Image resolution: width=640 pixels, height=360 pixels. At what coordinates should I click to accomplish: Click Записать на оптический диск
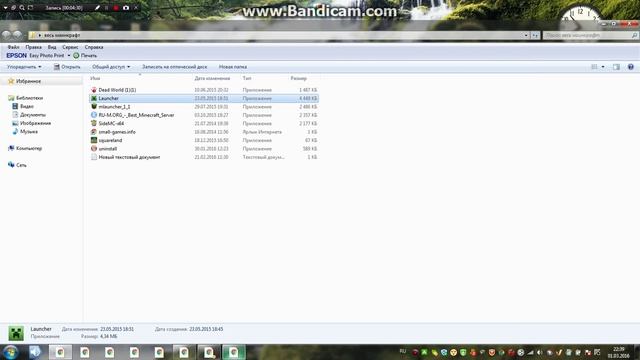click(x=174, y=67)
